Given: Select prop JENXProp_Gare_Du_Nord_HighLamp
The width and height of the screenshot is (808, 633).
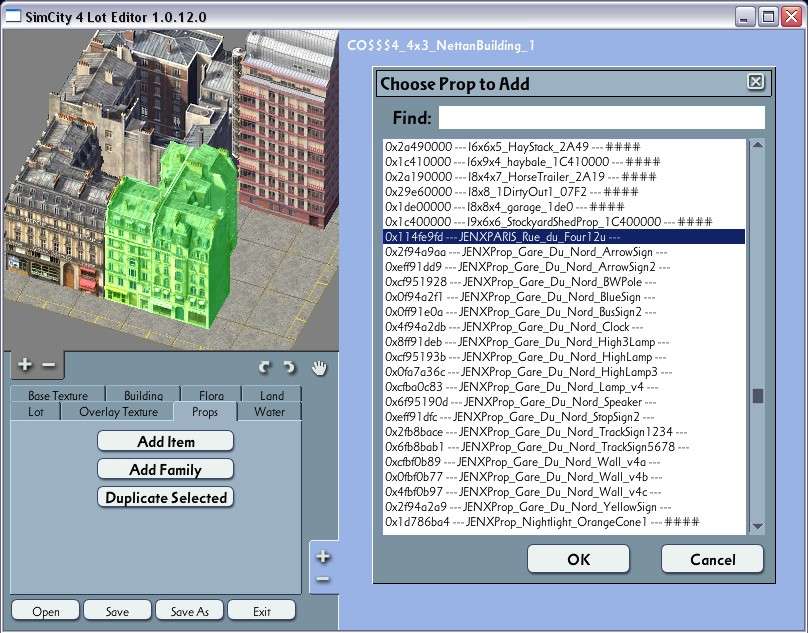Looking at the screenshot, I should coord(564,357).
